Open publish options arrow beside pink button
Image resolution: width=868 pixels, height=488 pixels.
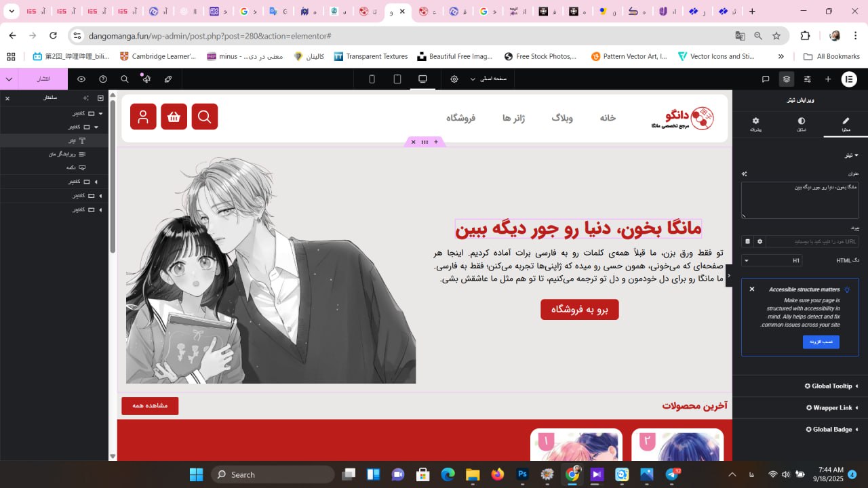(9, 79)
